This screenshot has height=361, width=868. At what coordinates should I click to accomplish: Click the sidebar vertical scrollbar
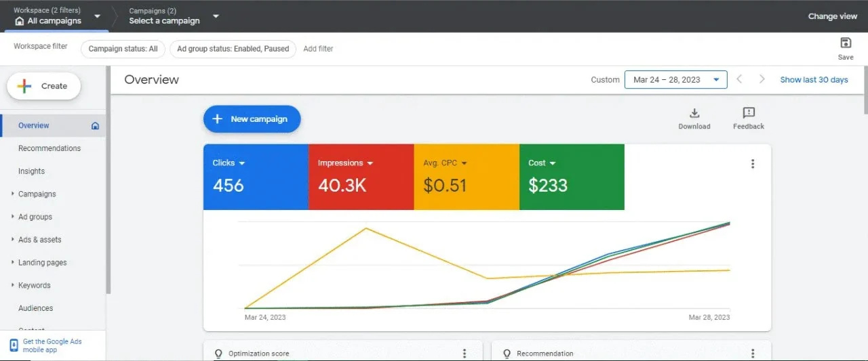tap(108, 179)
